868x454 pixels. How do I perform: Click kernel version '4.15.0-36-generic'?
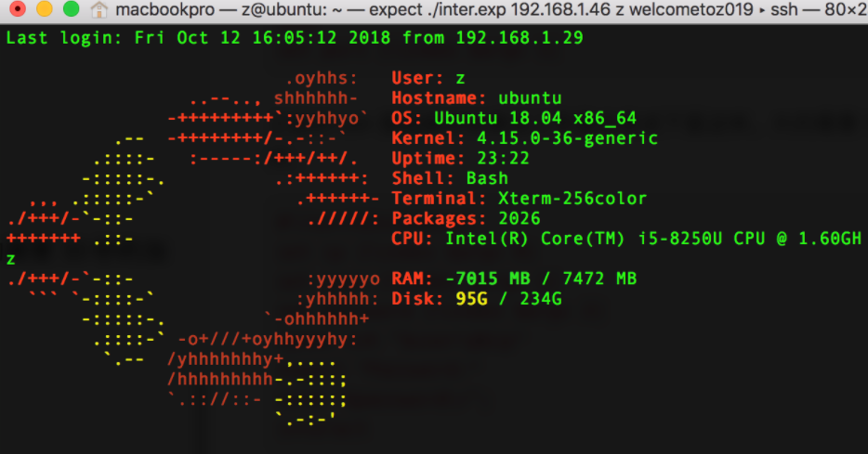pos(567,138)
